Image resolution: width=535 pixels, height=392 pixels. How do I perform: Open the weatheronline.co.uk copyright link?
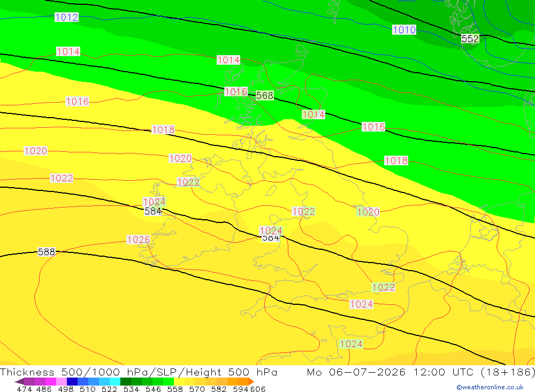tap(490, 387)
